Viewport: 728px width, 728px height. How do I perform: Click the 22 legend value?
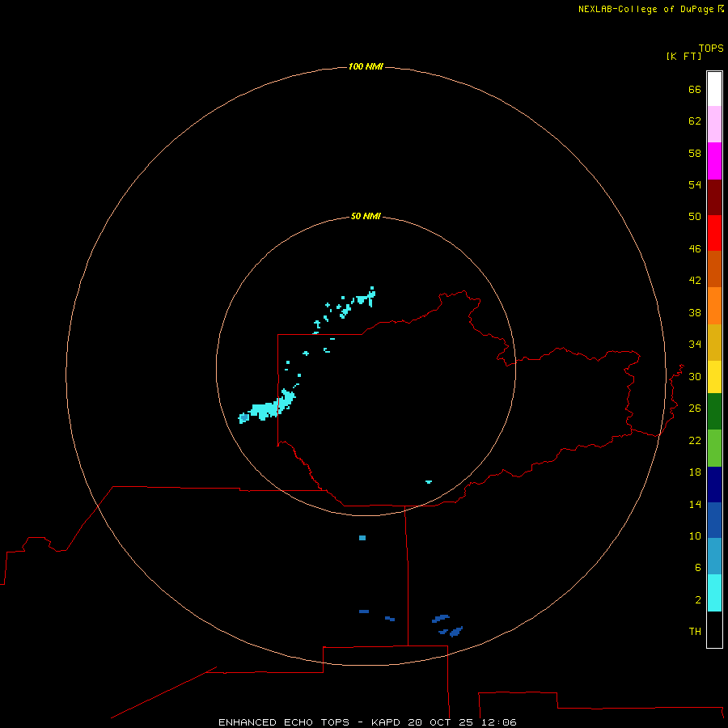click(695, 441)
